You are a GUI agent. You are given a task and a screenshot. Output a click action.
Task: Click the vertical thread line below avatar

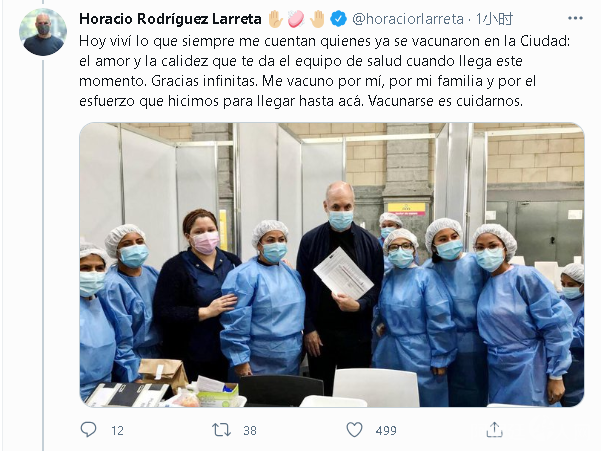point(43,255)
